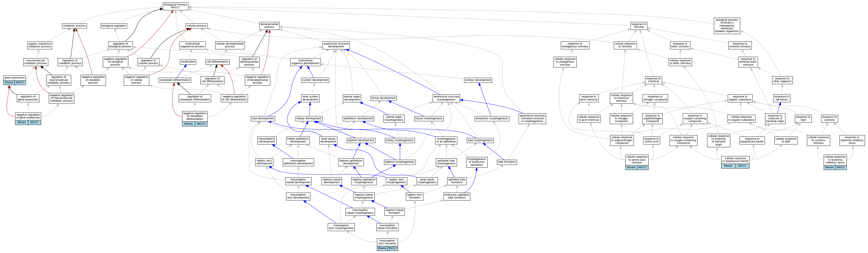Click 'embryonic epithelial tube formation' node
Screen dimensions: 868x253
457,196
